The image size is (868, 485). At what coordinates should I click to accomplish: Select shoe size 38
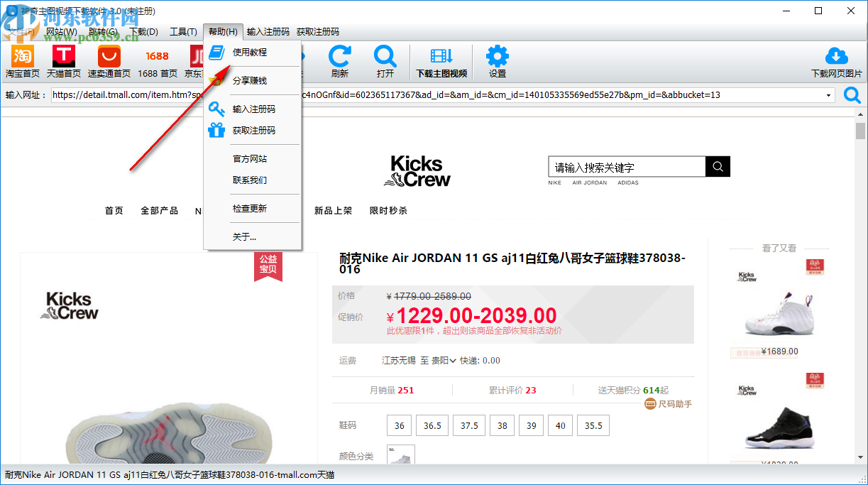click(502, 425)
